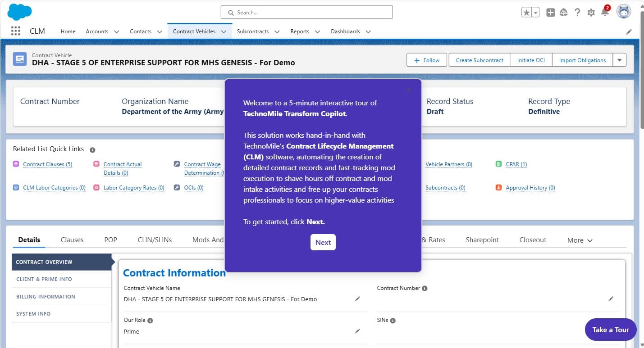
Task: Click the Search input field
Action: coord(306,13)
